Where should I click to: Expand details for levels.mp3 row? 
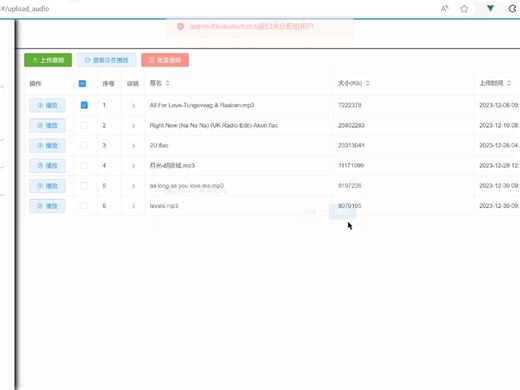tap(133, 206)
